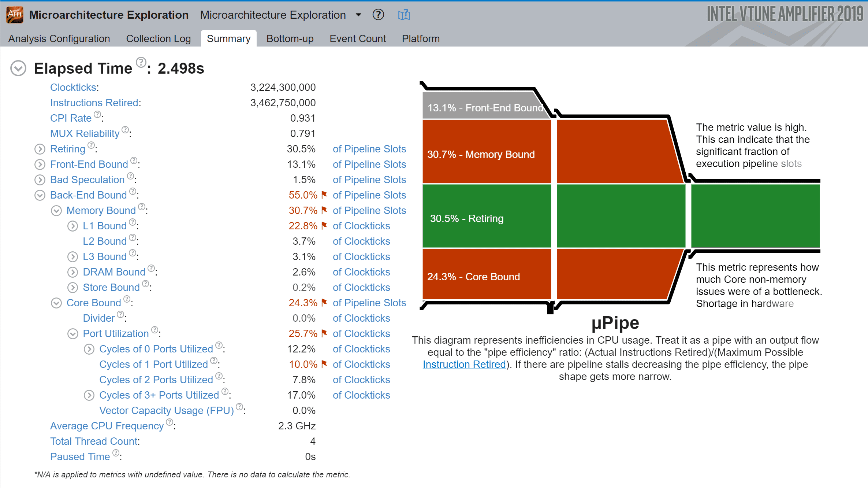
Task: Expand the Retiring metric
Action: [40, 149]
